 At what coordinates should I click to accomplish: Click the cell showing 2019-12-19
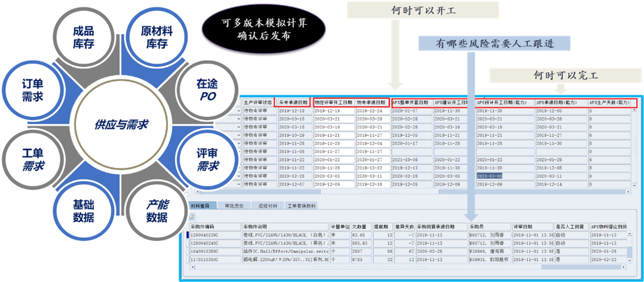coord(334,111)
